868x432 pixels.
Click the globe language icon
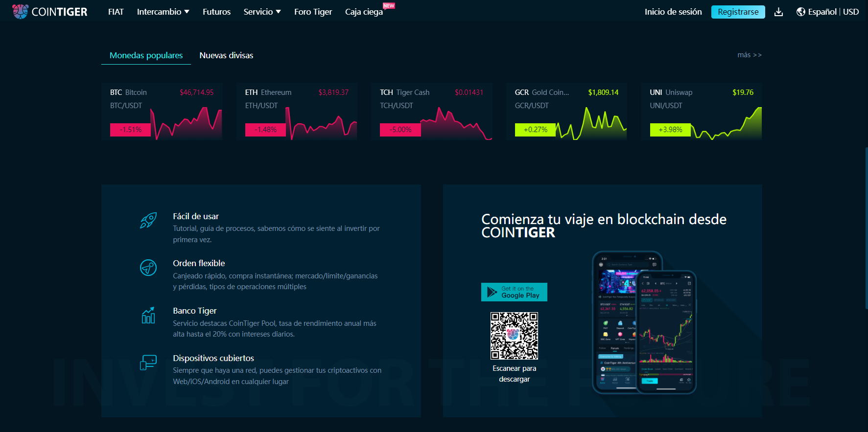[x=801, y=12]
